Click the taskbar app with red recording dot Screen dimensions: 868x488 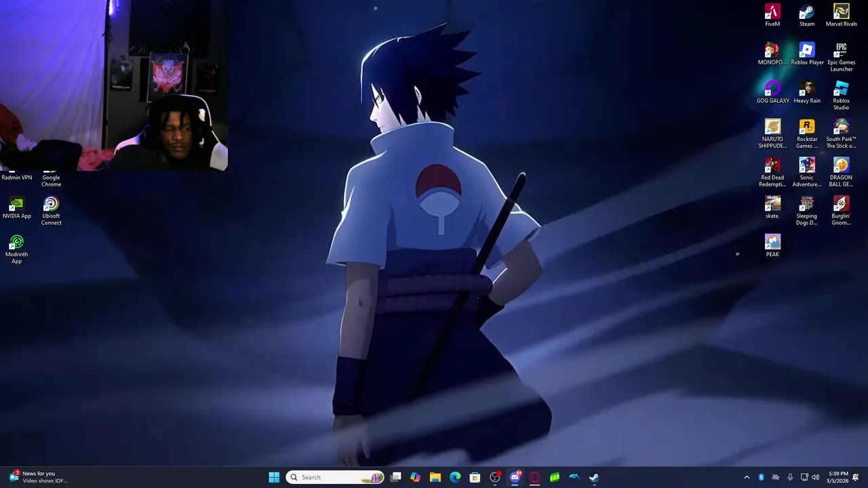pos(495,477)
